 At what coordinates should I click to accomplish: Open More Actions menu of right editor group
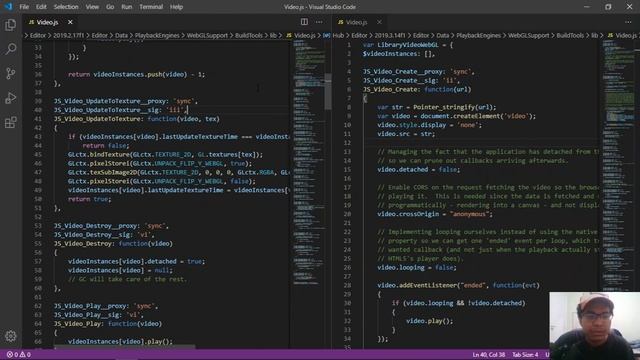[628, 22]
